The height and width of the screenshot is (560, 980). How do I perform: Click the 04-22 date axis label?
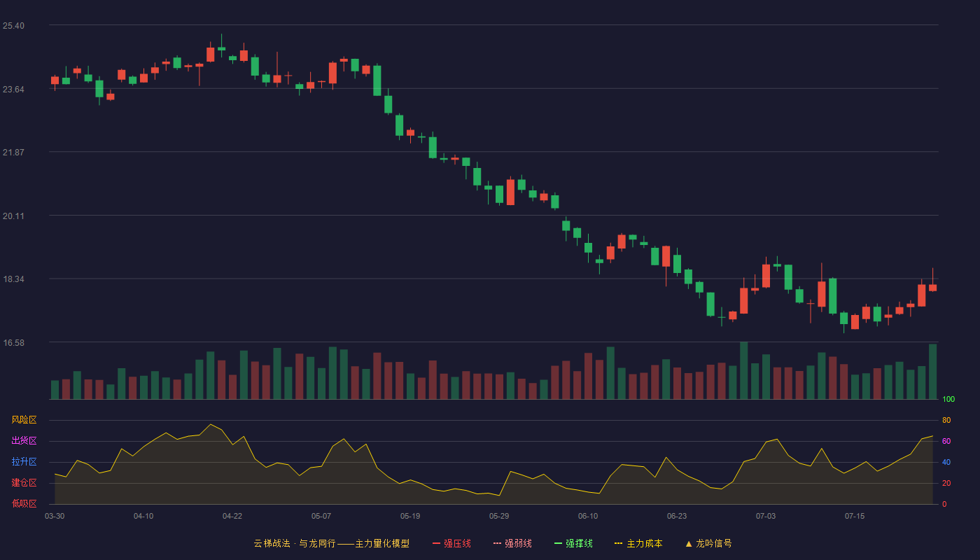232,516
